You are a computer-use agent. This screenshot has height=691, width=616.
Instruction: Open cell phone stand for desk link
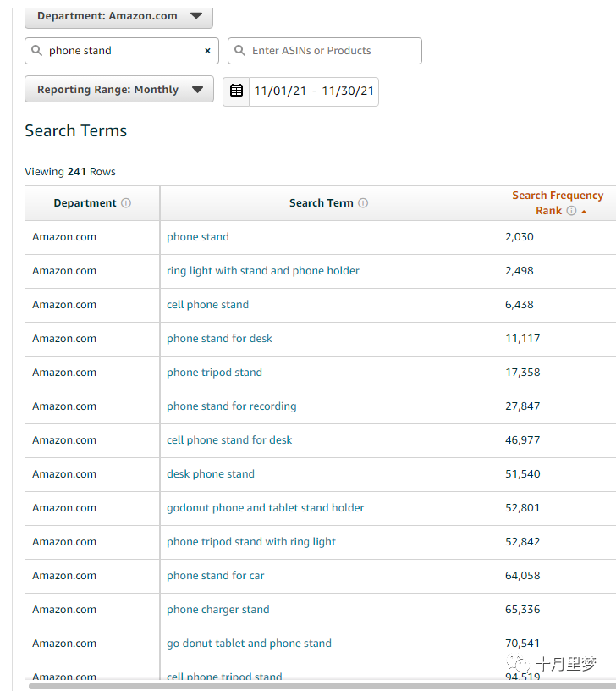coord(229,440)
